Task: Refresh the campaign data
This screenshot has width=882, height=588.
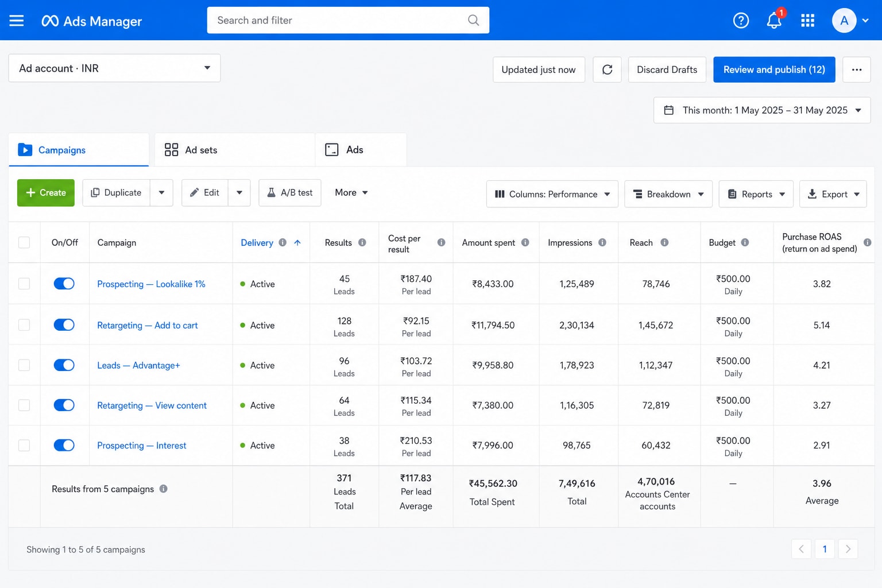Action: pos(607,69)
